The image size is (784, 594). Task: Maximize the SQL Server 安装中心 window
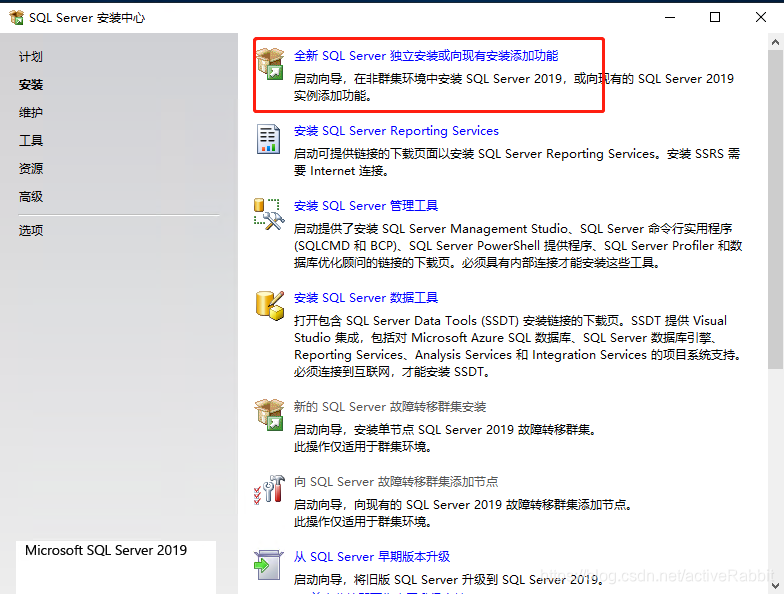coord(715,18)
